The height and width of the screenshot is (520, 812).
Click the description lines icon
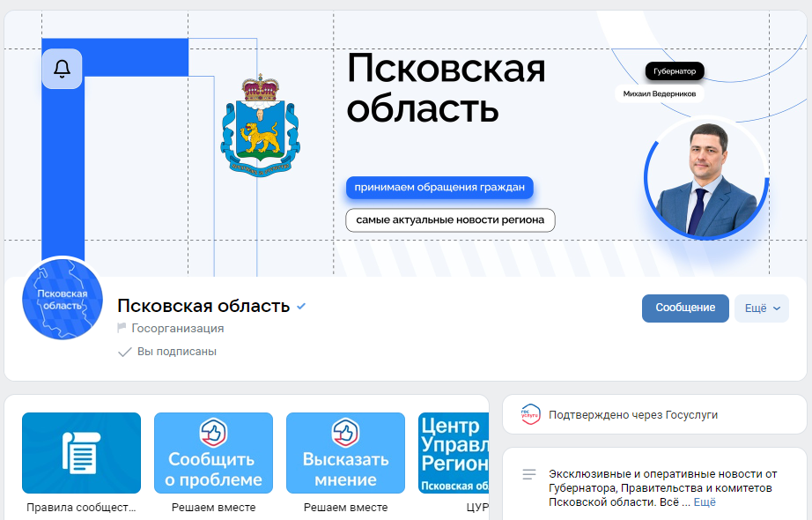[529, 474]
